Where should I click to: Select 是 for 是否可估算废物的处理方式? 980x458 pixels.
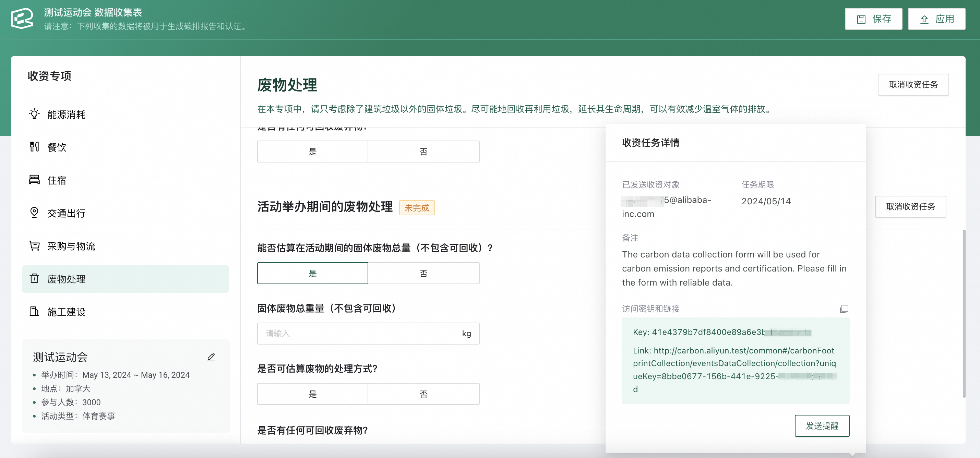point(312,394)
